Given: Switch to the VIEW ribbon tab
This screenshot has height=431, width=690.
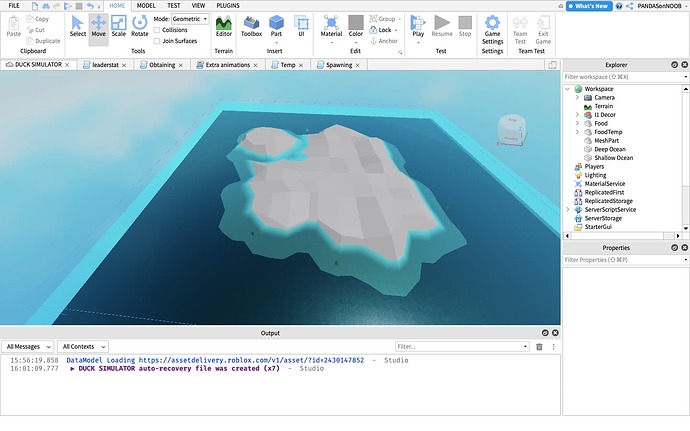Looking at the screenshot, I should click(198, 6).
